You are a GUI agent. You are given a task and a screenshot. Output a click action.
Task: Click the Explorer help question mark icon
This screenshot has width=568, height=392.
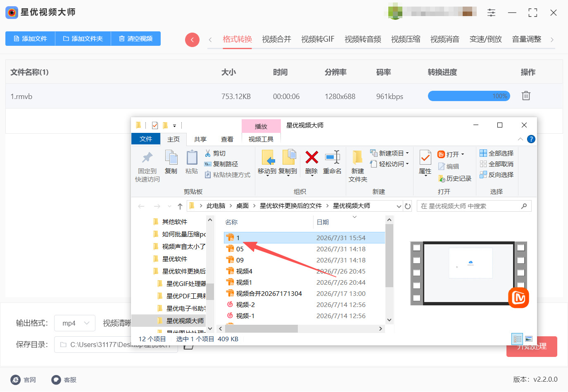(531, 139)
